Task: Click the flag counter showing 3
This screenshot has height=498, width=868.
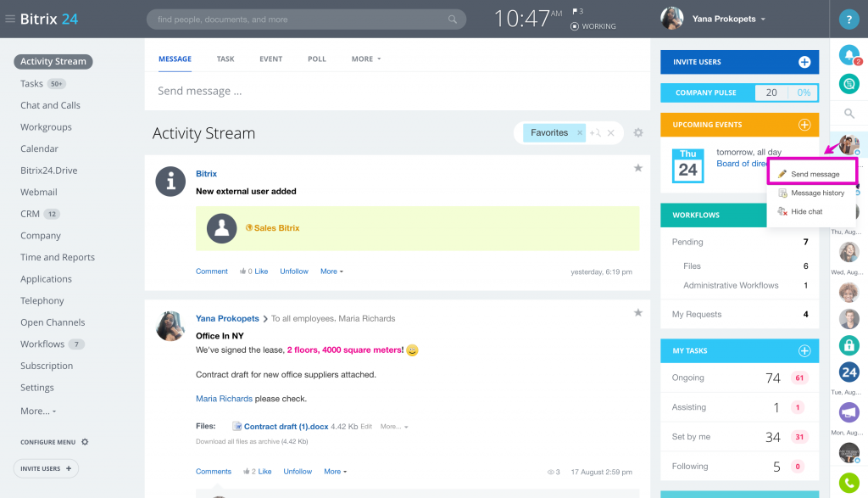Action: (x=578, y=11)
